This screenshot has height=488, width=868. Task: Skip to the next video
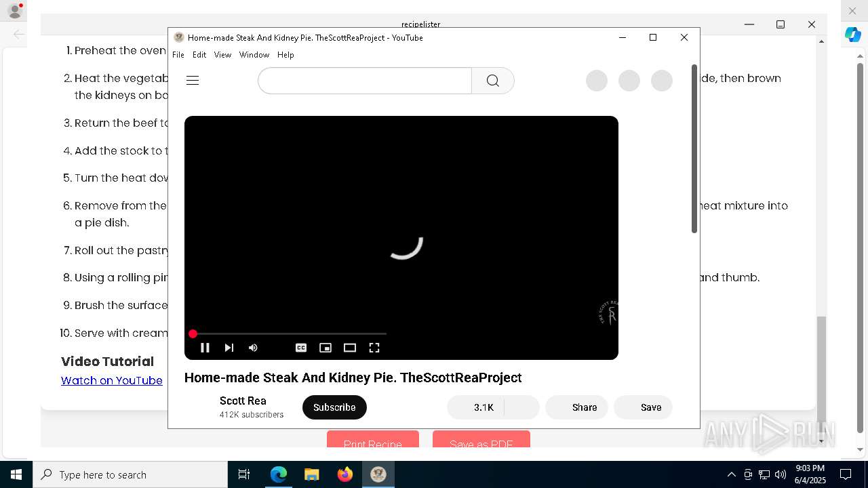(229, 348)
